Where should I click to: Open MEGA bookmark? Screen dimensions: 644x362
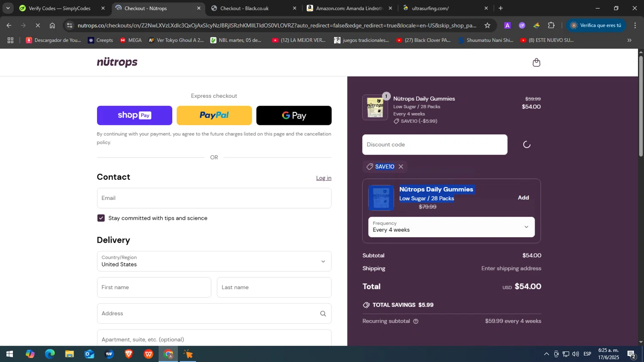pos(131,40)
